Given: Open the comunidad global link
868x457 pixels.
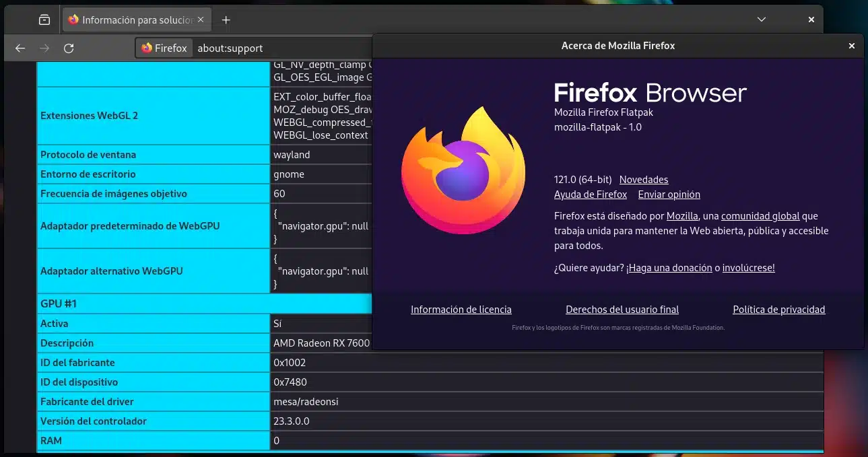Looking at the screenshot, I should click(760, 216).
